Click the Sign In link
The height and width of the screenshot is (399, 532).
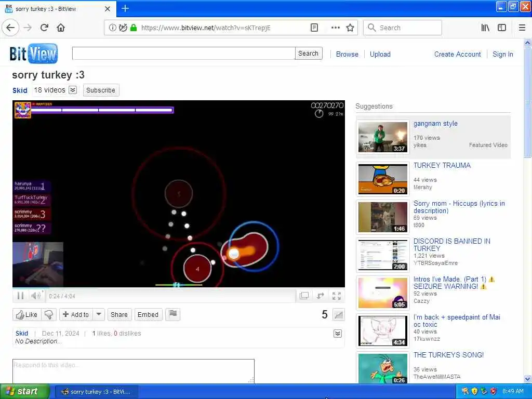(502, 54)
